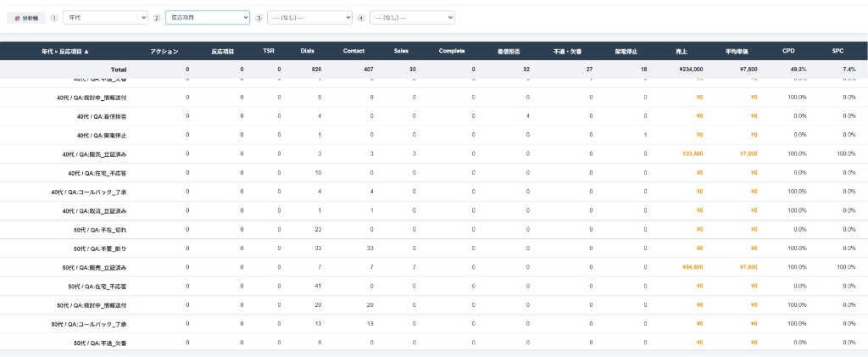Click the 分析軸 button
The image size is (868, 357).
26,18
